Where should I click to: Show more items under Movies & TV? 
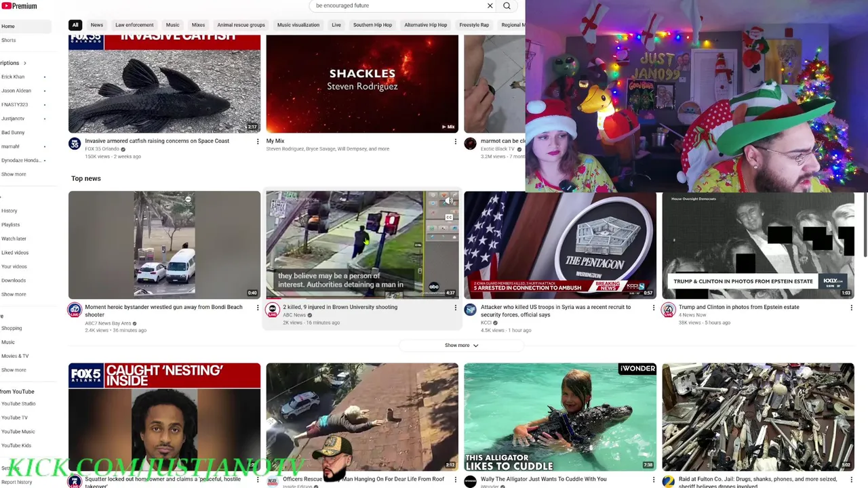pos(14,370)
